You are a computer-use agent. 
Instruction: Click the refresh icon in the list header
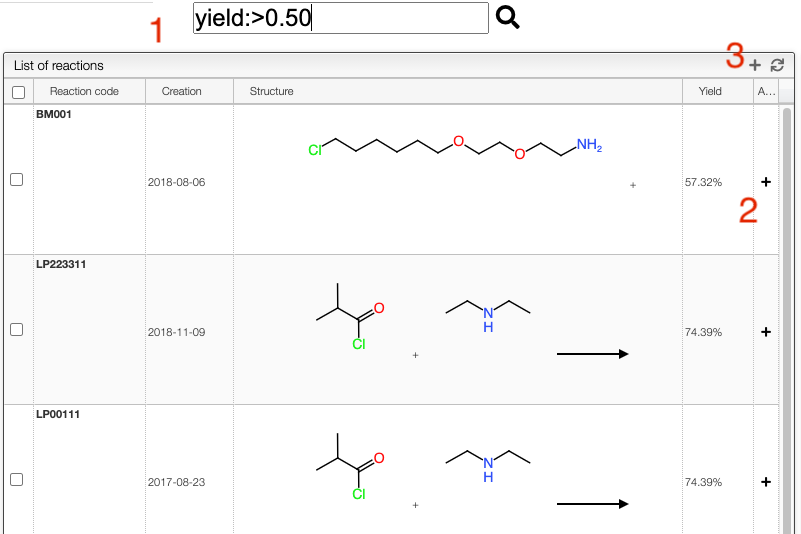pyautogui.click(x=777, y=65)
